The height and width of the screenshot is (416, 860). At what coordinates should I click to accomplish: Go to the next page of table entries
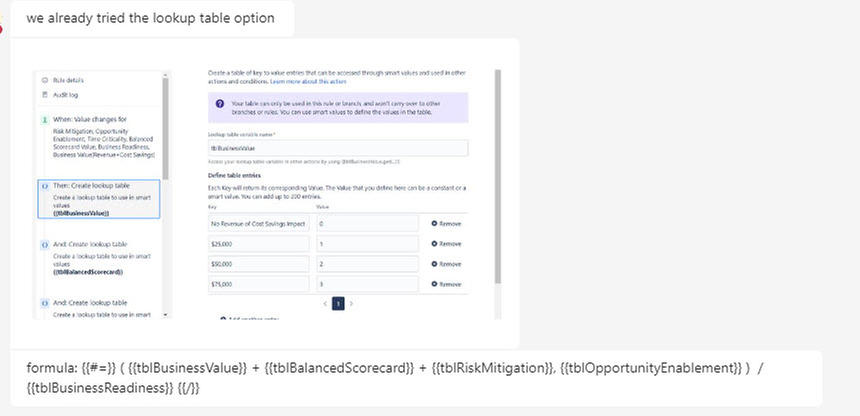point(352,303)
